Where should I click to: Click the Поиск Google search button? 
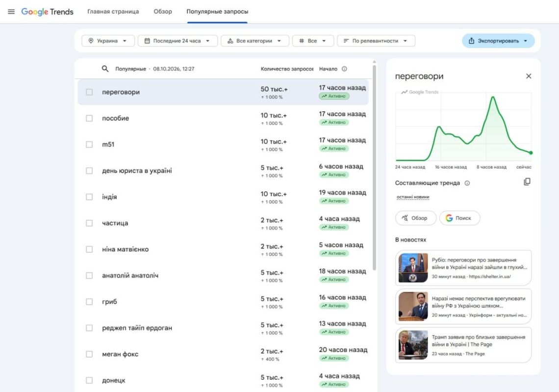[x=459, y=218]
